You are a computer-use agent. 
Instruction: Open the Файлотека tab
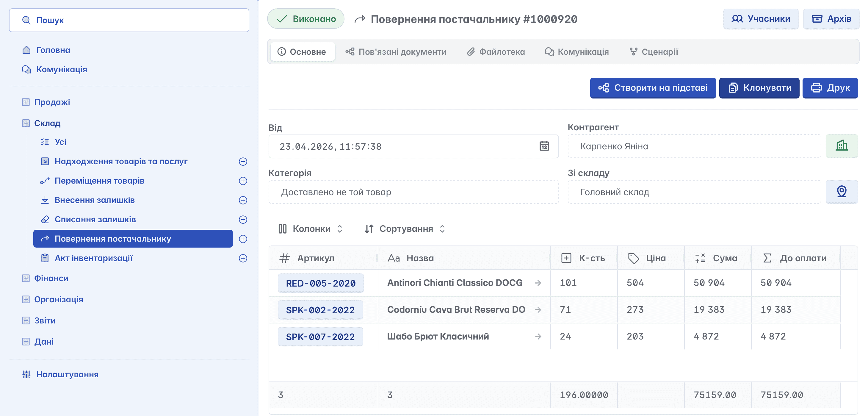(x=496, y=51)
